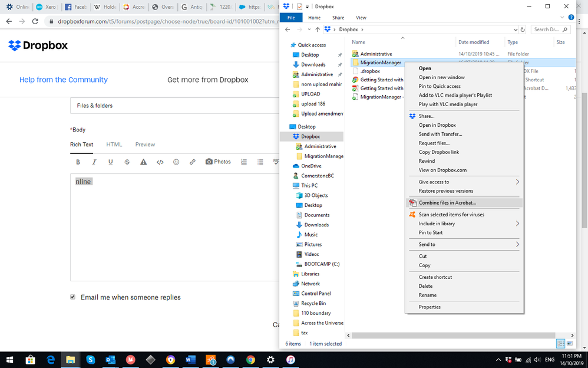This screenshot has width=588, height=368.
Task: Click the refresh icon in Explorer address bar
Action: pyautogui.click(x=523, y=29)
